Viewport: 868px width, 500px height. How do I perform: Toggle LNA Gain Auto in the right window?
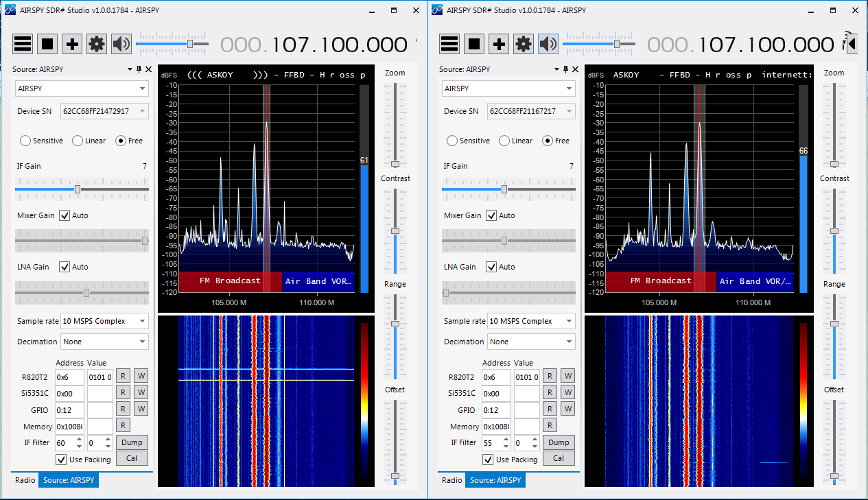(x=491, y=267)
